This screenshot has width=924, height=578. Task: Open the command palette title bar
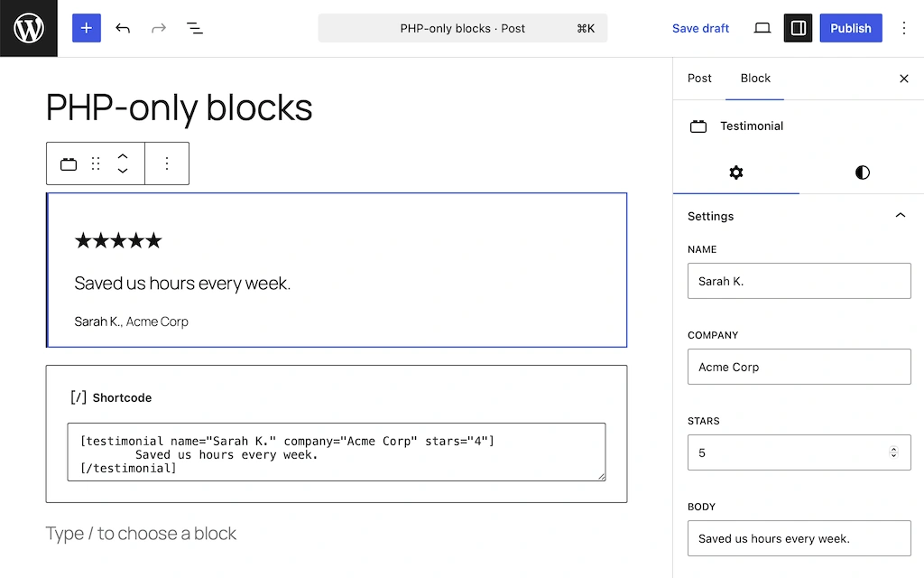463,28
